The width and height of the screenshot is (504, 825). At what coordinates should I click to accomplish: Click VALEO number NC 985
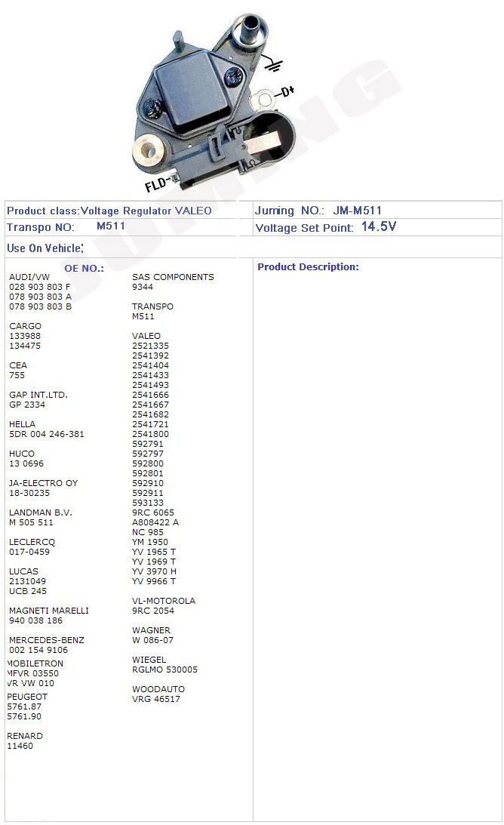[x=148, y=532]
